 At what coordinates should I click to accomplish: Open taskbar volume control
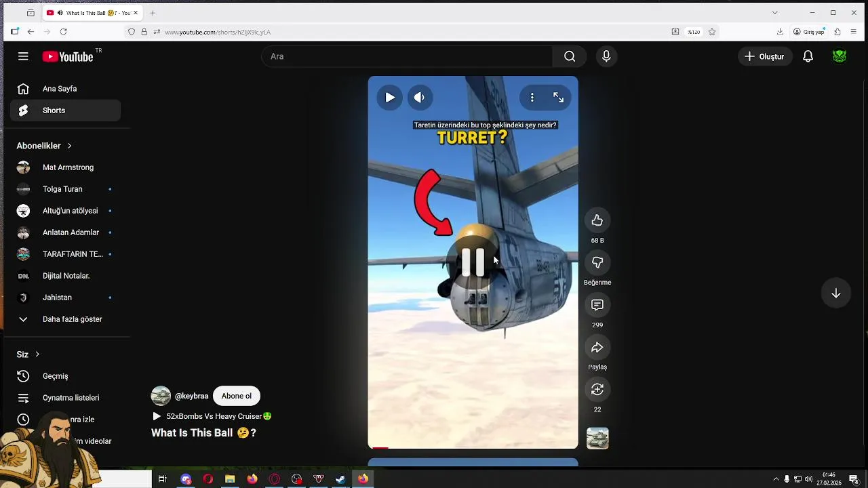(x=808, y=479)
